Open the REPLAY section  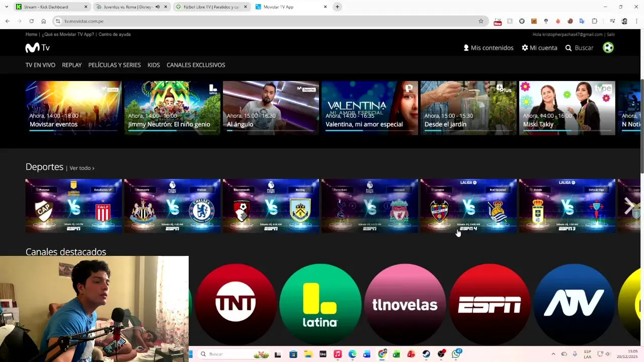pyautogui.click(x=71, y=65)
